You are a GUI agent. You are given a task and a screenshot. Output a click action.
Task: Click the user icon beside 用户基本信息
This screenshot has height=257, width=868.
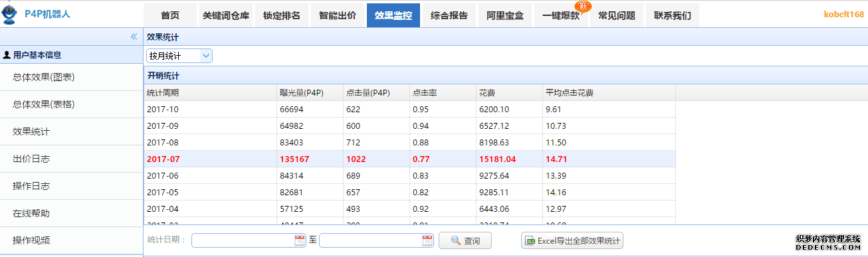[7, 55]
